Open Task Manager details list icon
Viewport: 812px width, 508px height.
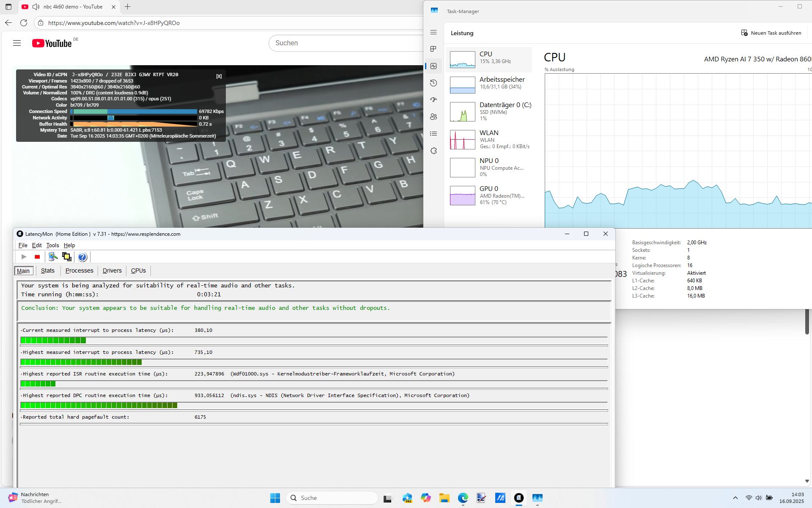[433, 134]
